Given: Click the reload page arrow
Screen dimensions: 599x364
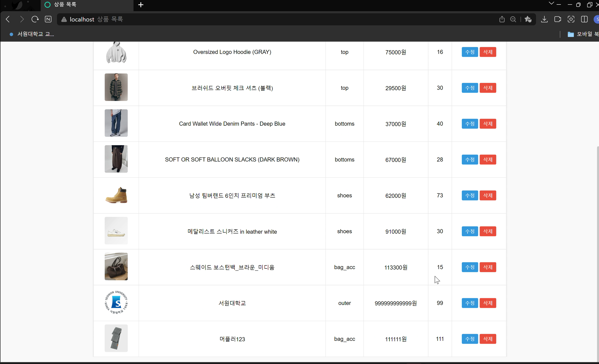Looking at the screenshot, I should pos(35,19).
